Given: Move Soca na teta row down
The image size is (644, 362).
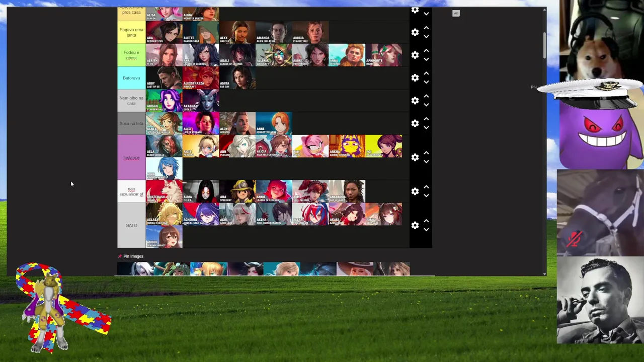Looking at the screenshot, I should click(426, 127).
